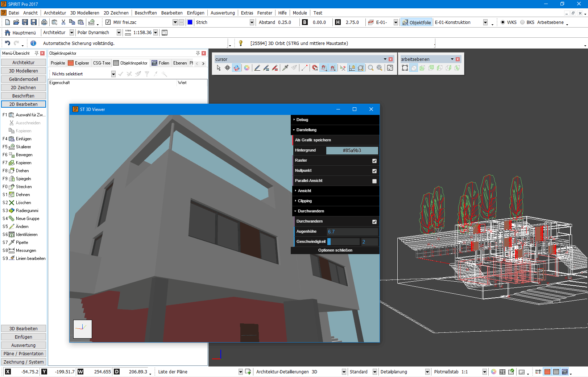Click the Pläne / Präsentation button

click(x=24, y=353)
